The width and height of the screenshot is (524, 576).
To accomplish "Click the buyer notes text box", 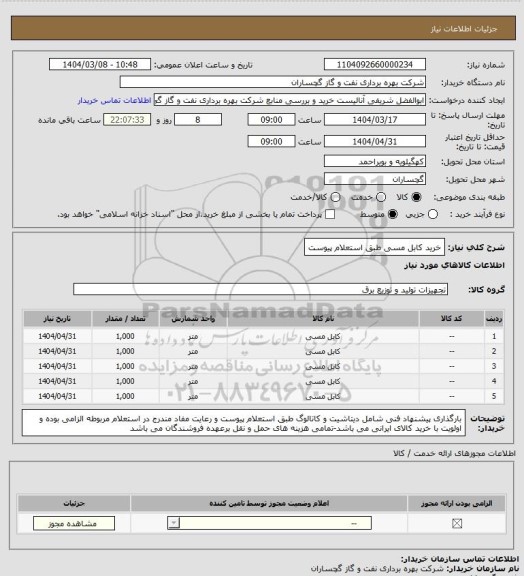I will pyautogui.click(x=244, y=423).
